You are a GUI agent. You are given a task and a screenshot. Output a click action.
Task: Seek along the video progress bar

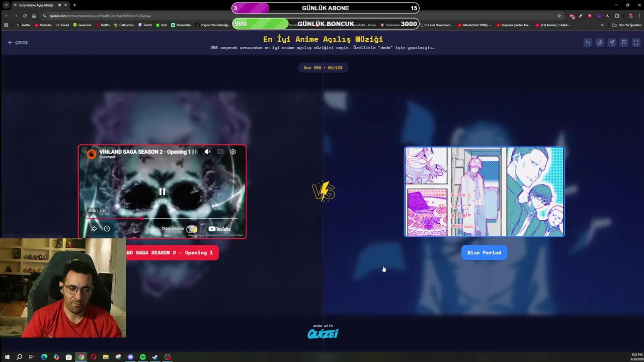click(x=162, y=218)
